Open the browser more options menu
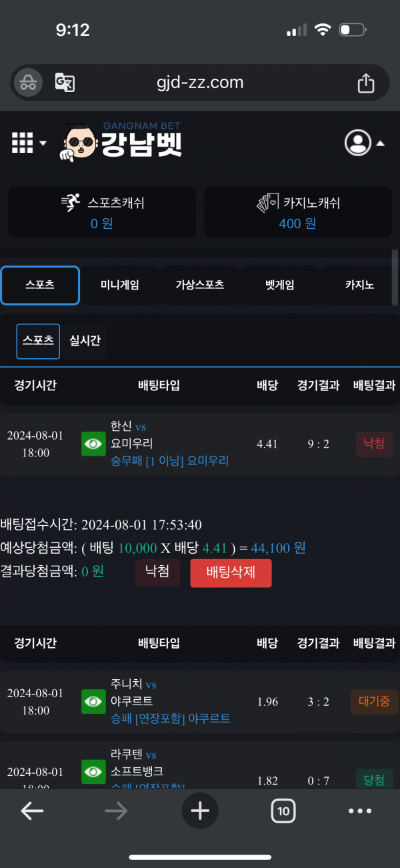Viewport: 400px width, 868px height. 360,811
